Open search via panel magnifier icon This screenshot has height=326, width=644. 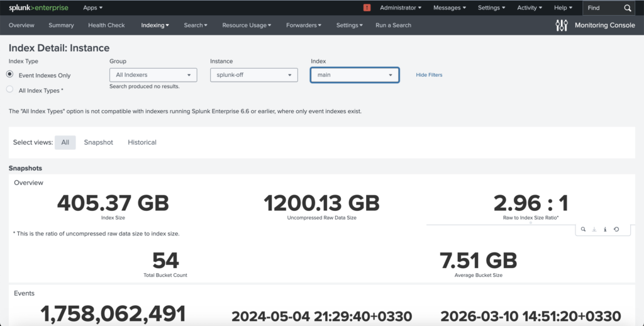(583, 229)
